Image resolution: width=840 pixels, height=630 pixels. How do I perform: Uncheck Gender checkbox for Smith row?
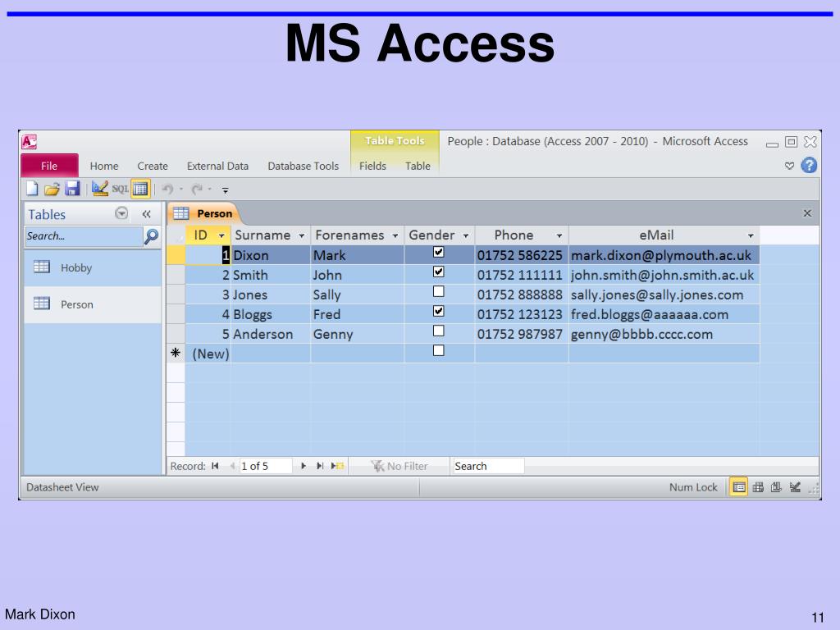(439, 272)
